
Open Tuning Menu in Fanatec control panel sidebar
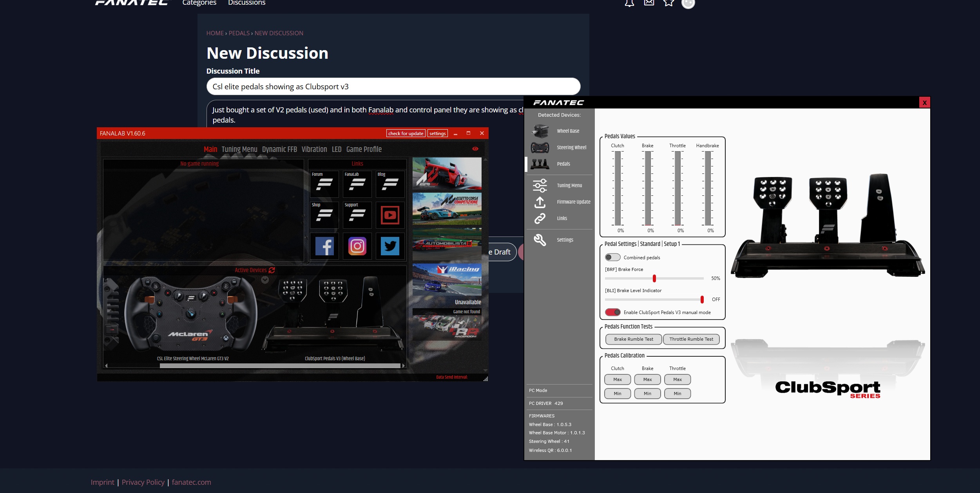(x=558, y=186)
